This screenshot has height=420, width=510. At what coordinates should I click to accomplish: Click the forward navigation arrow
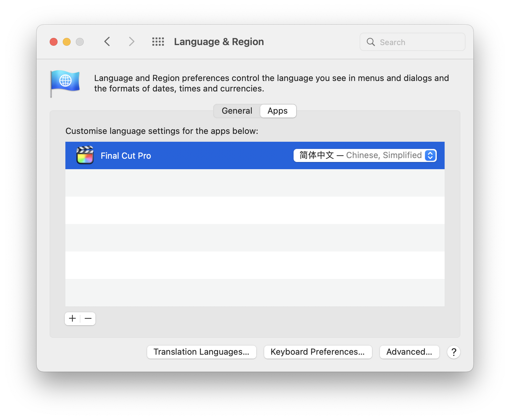pyautogui.click(x=131, y=41)
